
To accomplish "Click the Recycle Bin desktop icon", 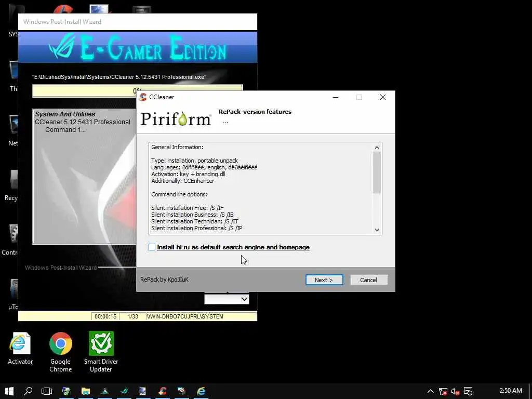I will click(x=11, y=185).
